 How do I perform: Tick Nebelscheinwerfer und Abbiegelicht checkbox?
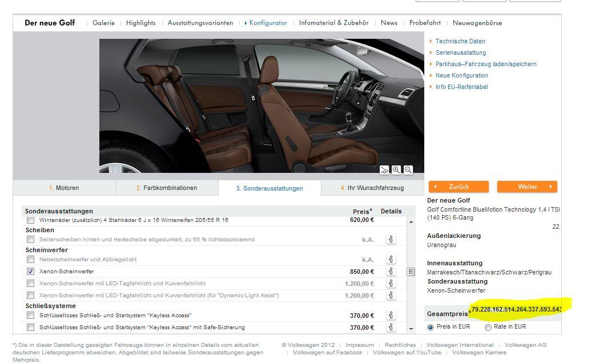click(30, 260)
